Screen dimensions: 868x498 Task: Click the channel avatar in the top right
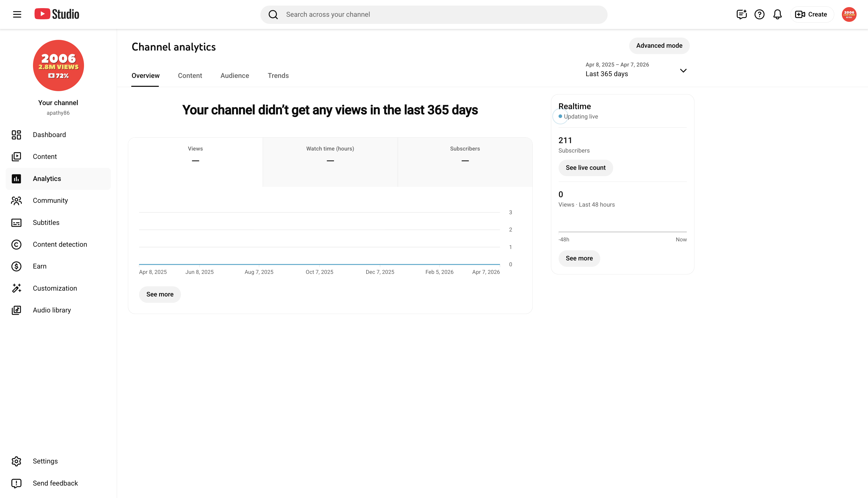click(849, 14)
